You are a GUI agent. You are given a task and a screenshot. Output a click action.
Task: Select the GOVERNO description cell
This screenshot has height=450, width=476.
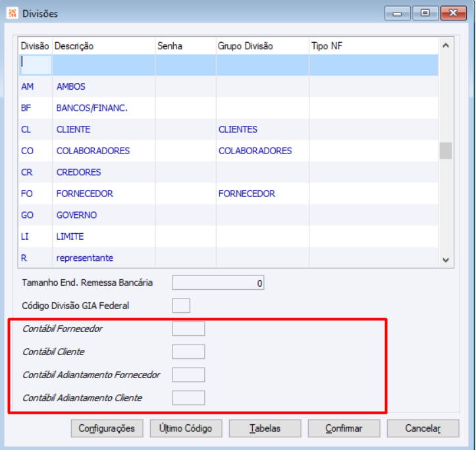pyautogui.click(x=103, y=215)
